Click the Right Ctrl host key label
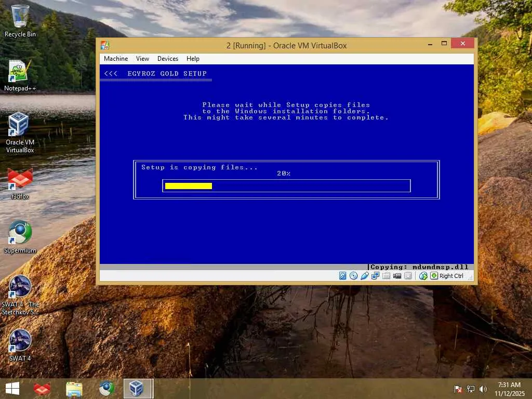532x399 pixels. coord(451,276)
